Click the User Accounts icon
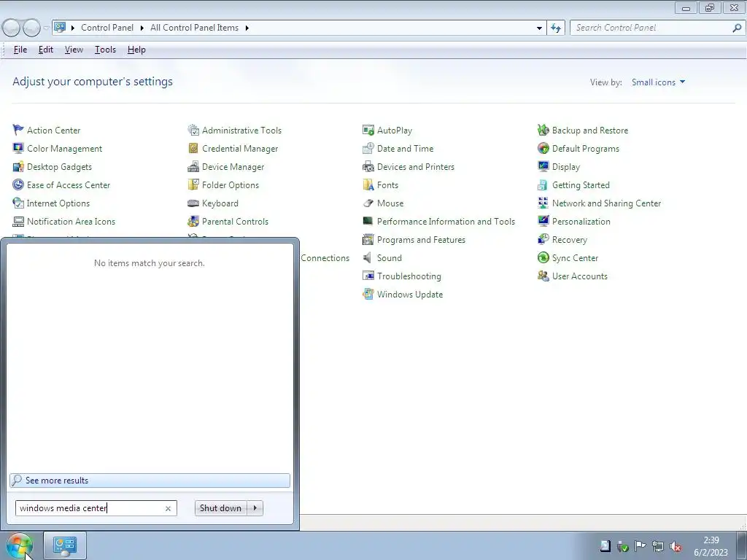 click(x=543, y=276)
